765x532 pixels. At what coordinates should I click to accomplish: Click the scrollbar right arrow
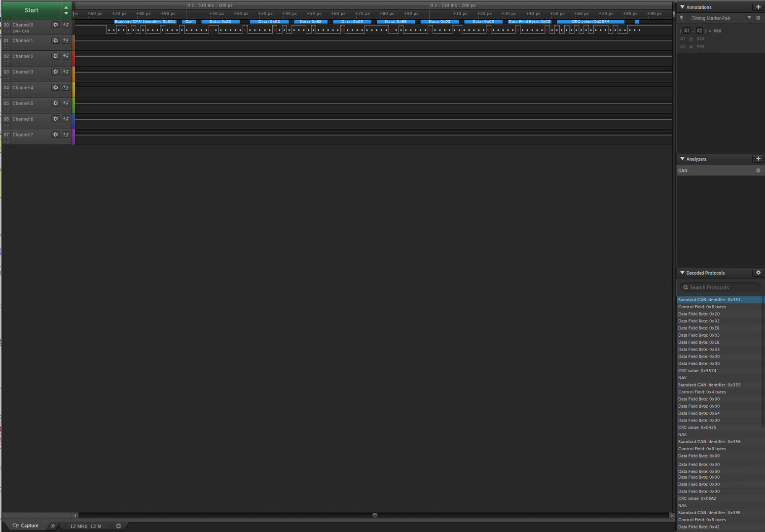671,515
